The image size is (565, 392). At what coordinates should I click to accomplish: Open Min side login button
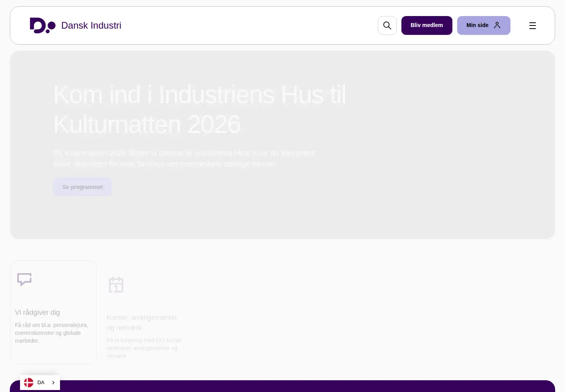484,25
